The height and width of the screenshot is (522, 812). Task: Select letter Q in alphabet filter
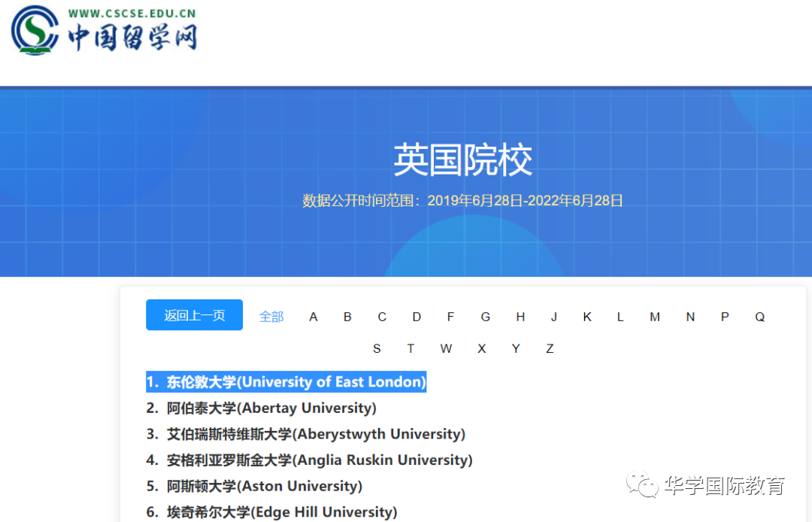760,317
